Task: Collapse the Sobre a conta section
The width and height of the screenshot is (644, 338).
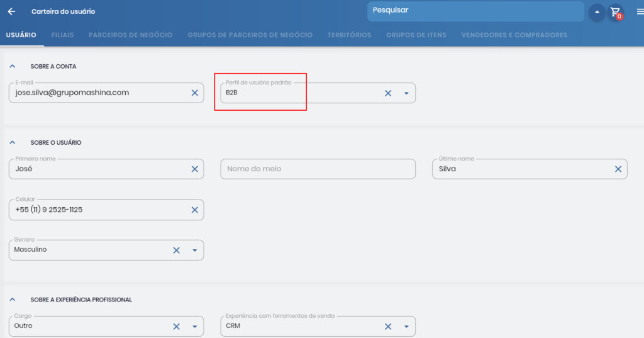Action: (13, 66)
